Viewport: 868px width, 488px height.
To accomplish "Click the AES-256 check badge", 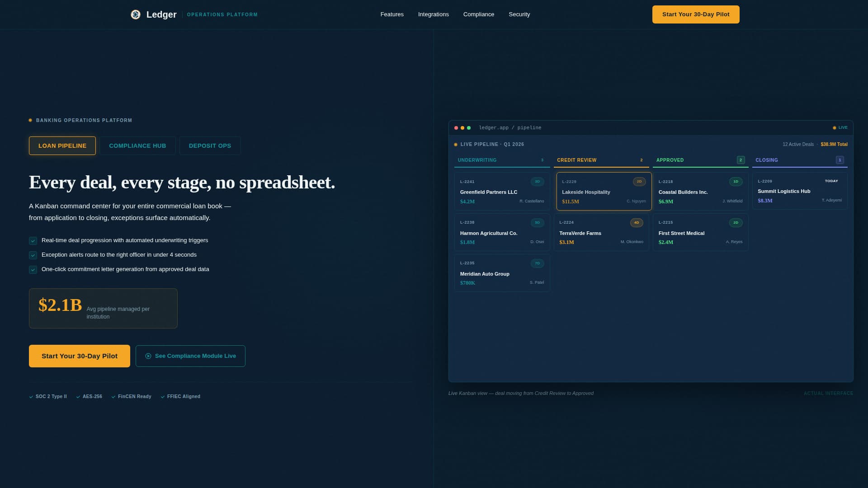I will tap(89, 397).
